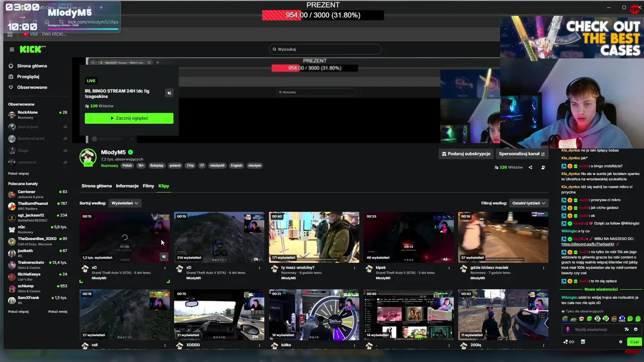Switch to the Filmy tab
Screen dimensions: 644x362
pos(148,186)
